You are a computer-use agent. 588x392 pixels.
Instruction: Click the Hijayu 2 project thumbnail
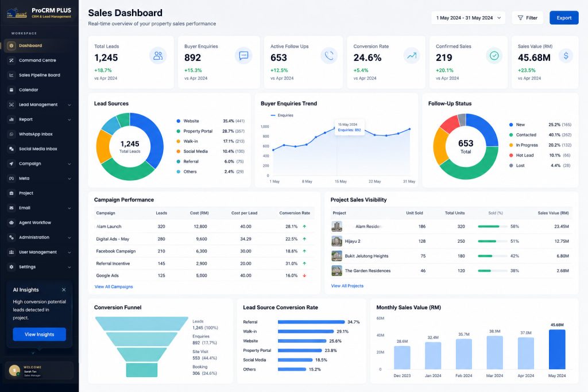[x=336, y=241]
